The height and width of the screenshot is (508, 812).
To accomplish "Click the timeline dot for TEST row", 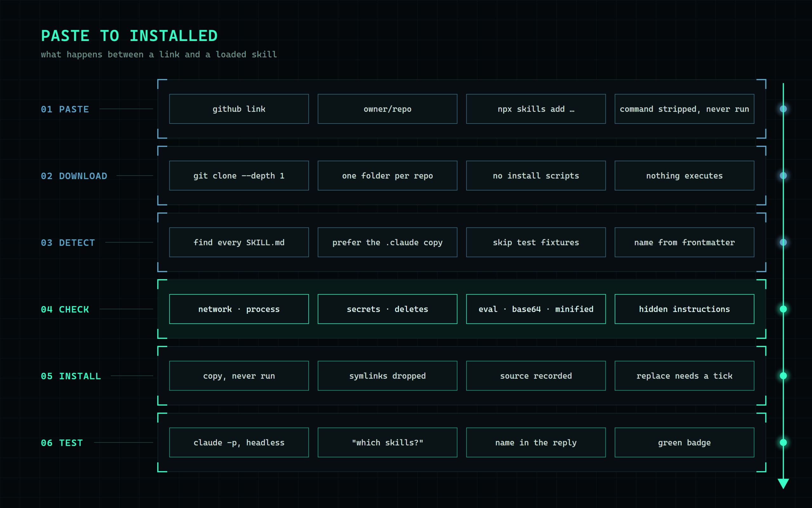I will pos(783,443).
